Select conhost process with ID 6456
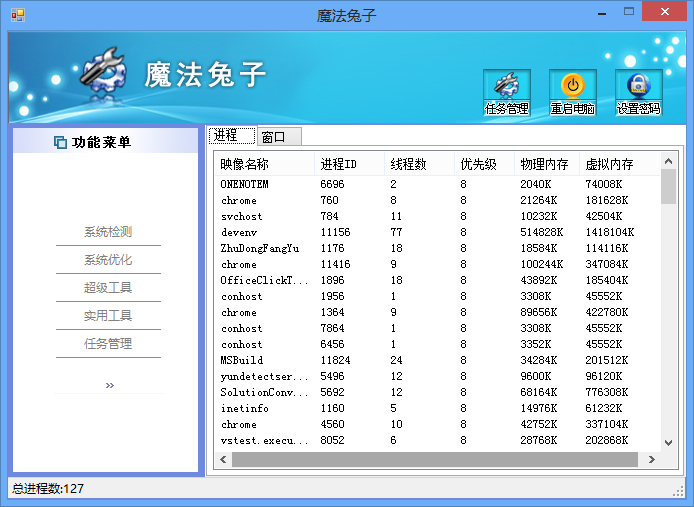This screenshot has height=507, width=694. (437, 344)
